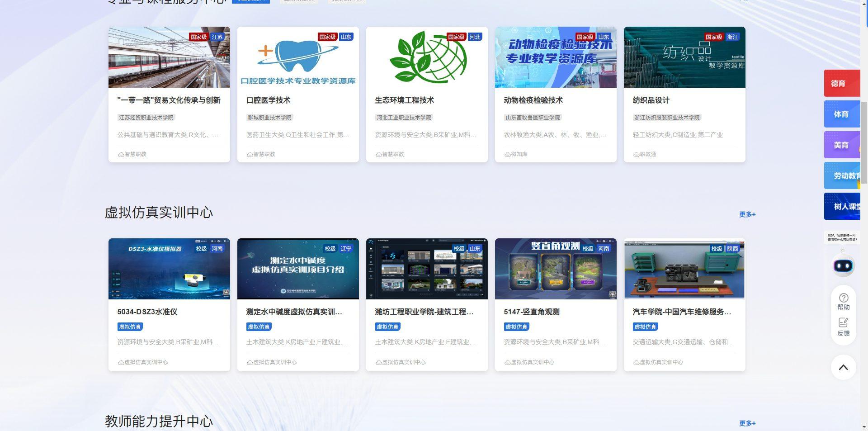Click the 虚拟仿真 tag on 5034-DSZ3水准仪 card

130,327
